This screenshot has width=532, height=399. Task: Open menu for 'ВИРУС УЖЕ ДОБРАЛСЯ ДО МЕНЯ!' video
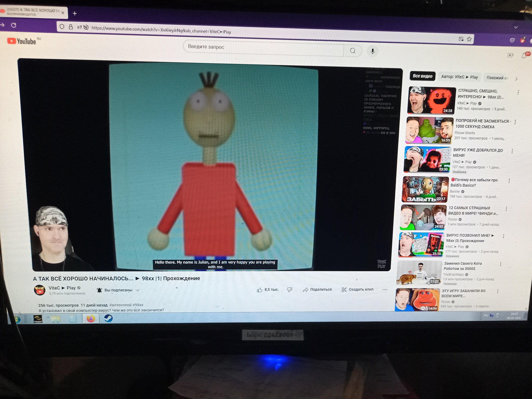click(512, 151)
